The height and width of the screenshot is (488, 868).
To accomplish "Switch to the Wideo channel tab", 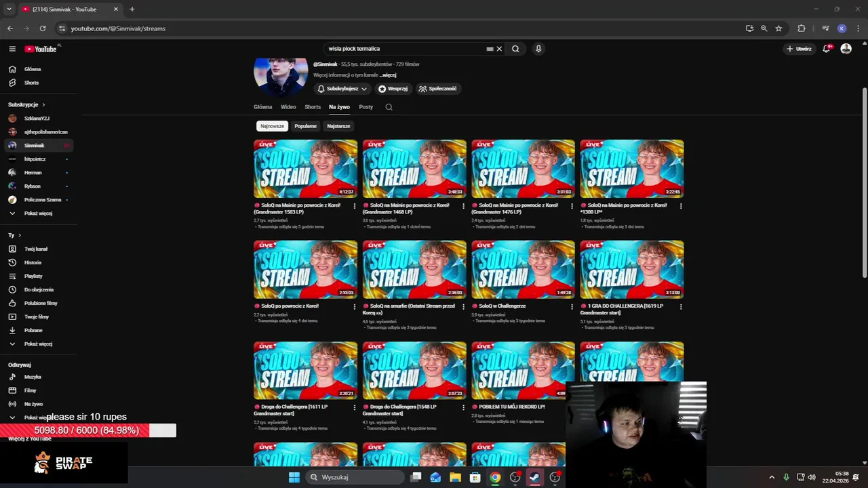I will [x=288, y=107].
